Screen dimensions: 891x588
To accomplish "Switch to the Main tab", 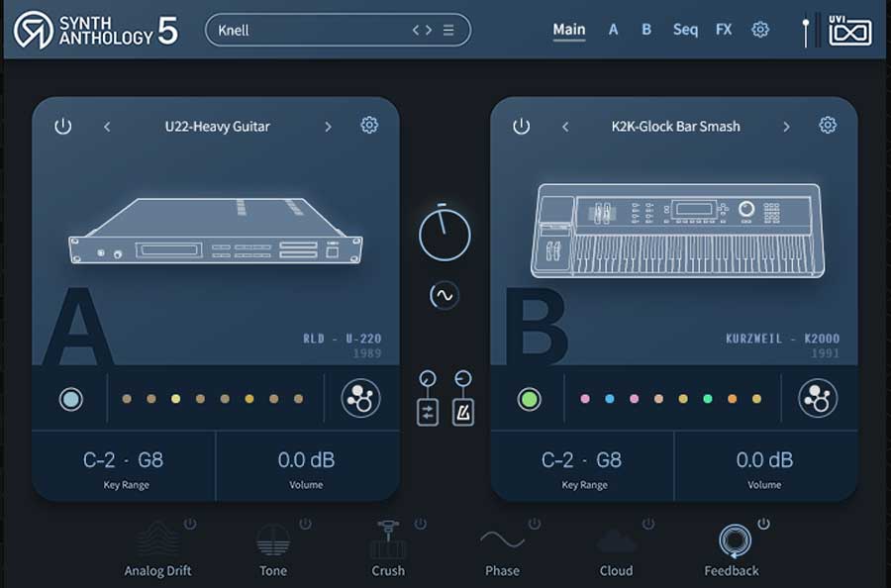I will point(569,30).
